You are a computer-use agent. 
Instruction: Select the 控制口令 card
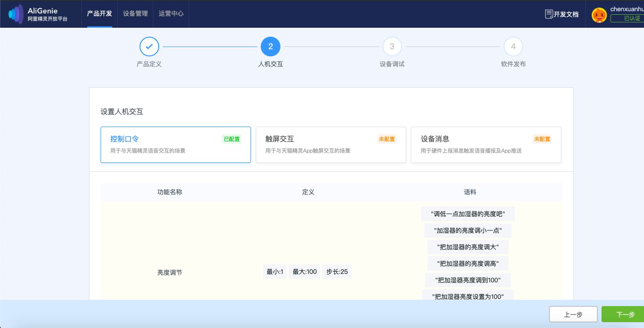click(x=176, y=145)
